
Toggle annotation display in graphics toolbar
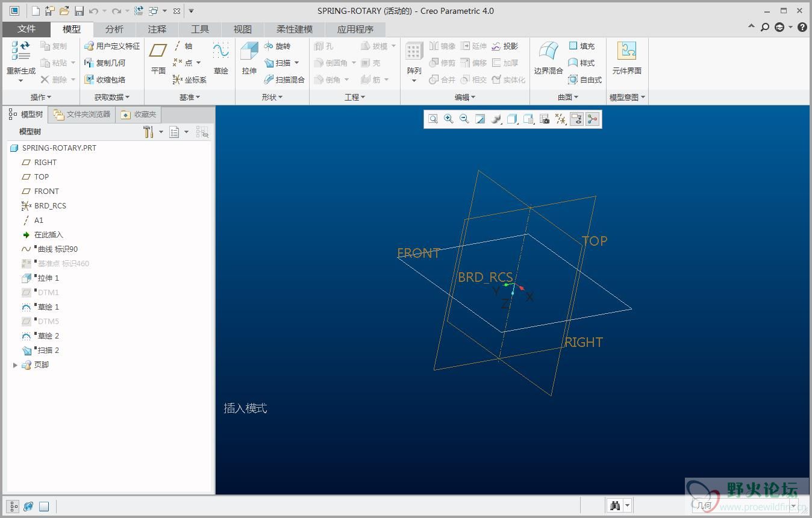coord(576,119)
